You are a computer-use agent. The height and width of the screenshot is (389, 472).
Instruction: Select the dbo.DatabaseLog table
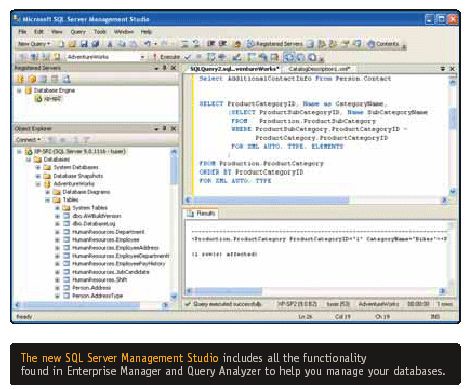[x=94, y=224]
